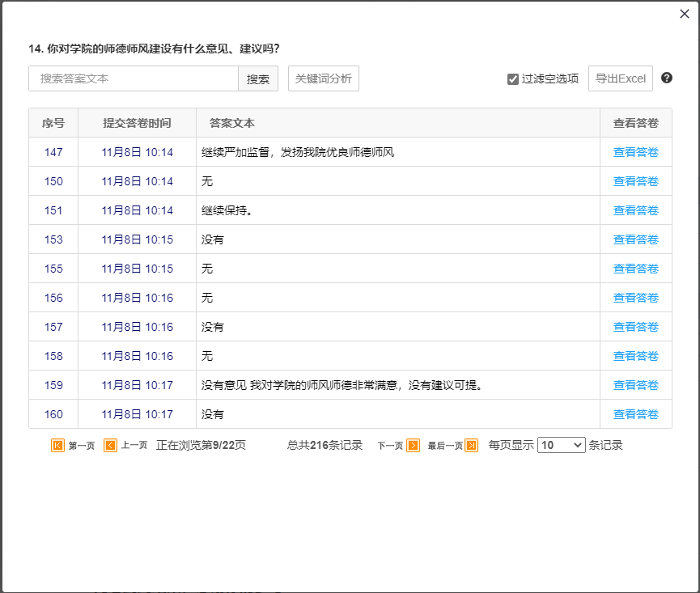The height and width of the screenshot is (593, 700).
Task: Open 查看答卷 link for row 151
Action: (x=635, y=210)
